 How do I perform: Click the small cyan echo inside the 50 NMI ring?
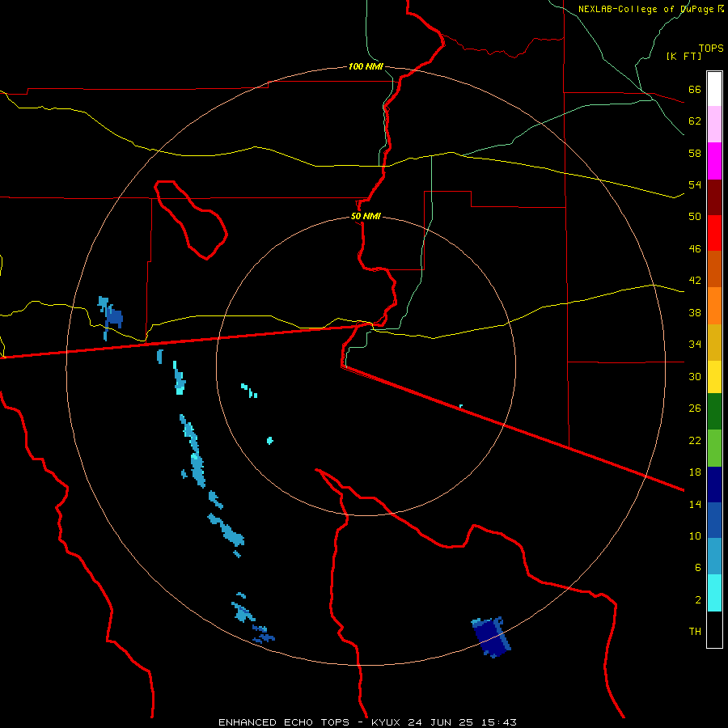(x=269, y=440)
